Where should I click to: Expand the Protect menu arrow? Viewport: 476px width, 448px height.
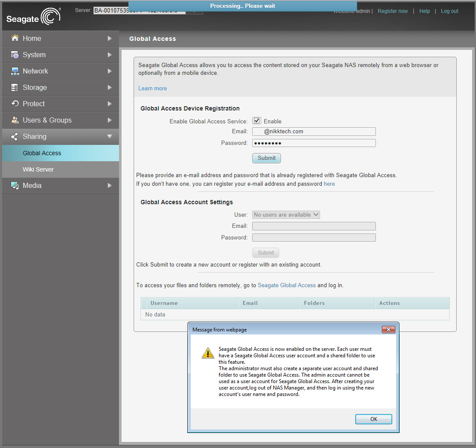coord(110,104)
